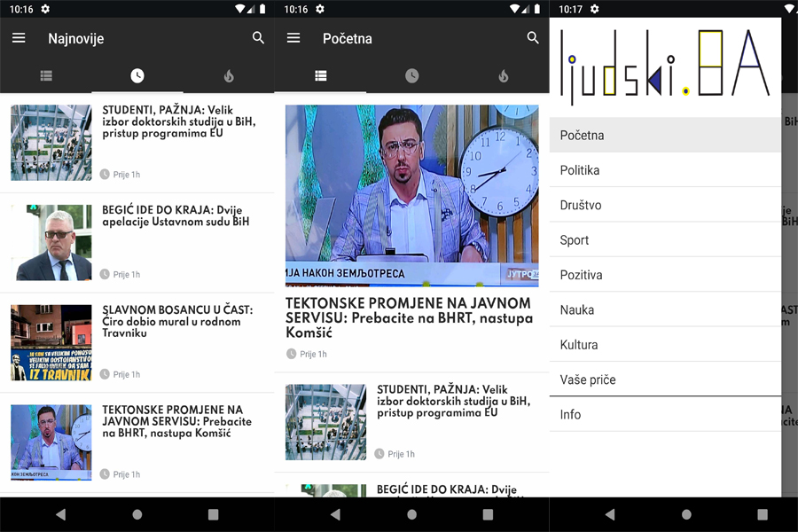798x532 pixels.
Task: Open the featured 'TEKTONSKE PROMJENE NA JAVNOM SERVISU' headline on Početna
Action: [x=409, y=317]
